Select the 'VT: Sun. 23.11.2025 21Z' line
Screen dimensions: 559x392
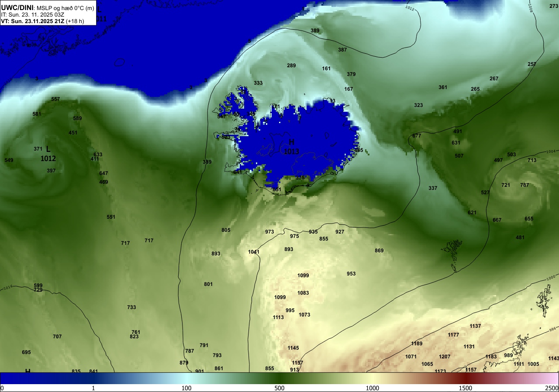point(32,21)
